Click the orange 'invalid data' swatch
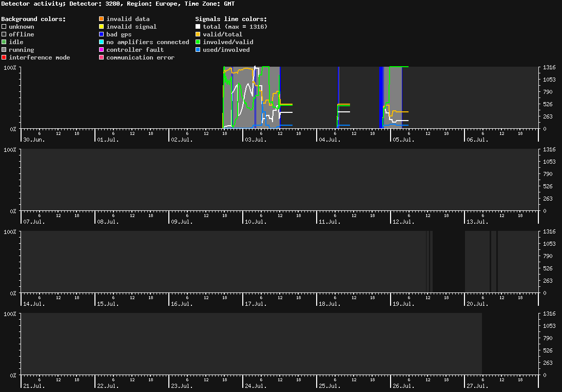The image size is (562, 392). pyautogui.click(x=102, y=19)
